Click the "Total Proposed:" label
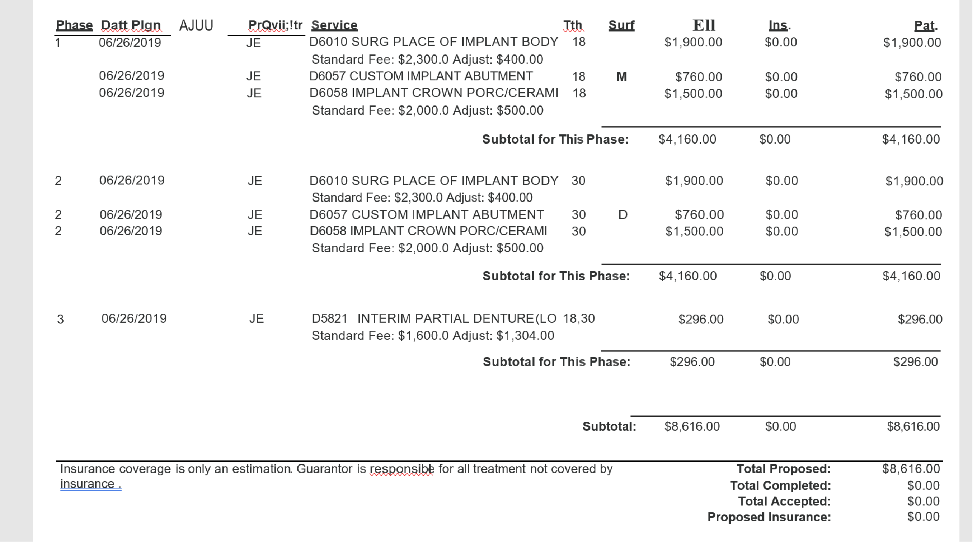The width and height of the screenshot is (980, 551). 783,469
